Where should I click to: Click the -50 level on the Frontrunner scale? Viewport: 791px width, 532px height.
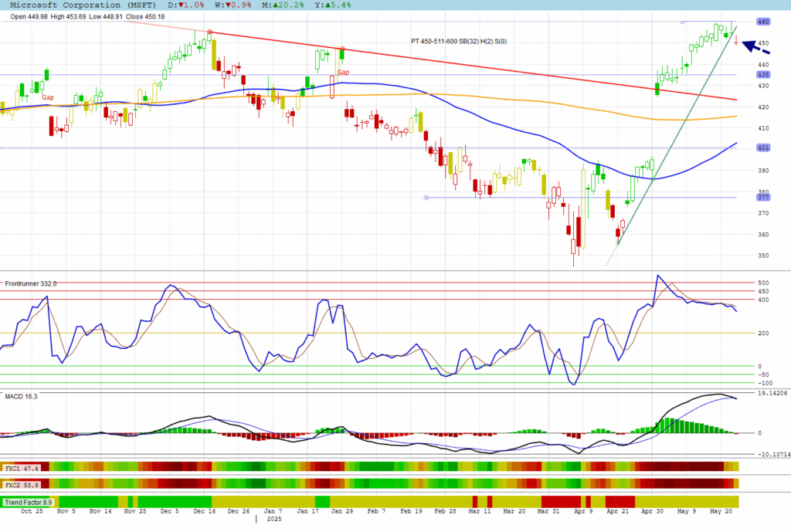point(763,374)
